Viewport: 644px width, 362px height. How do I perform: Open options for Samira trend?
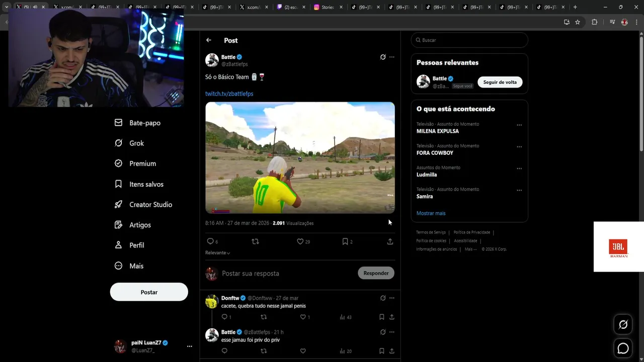[x=519, y=190]
